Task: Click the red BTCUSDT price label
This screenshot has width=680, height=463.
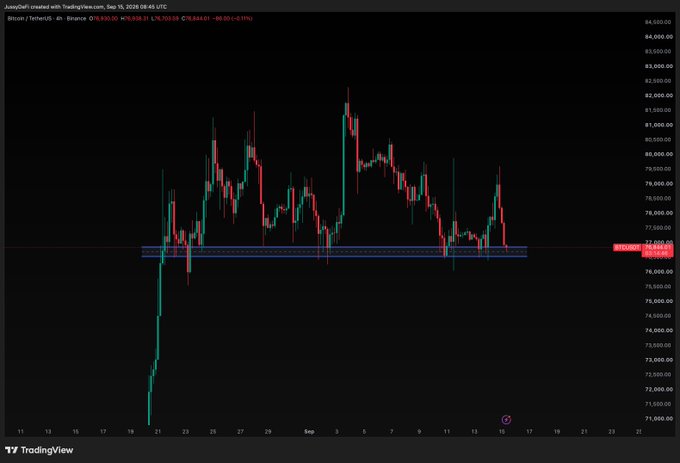Action: coord(627,248)
